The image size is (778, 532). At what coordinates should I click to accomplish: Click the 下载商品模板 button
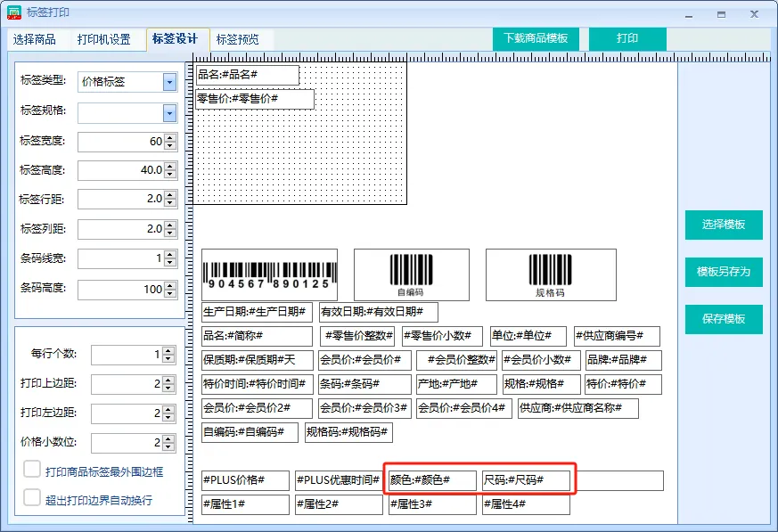pyautogui.click(x=536, y=39)
